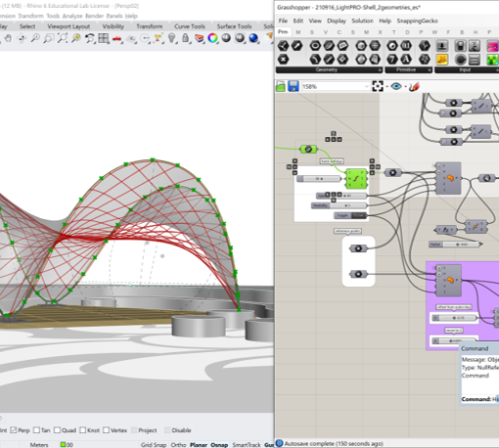Open the sketch pen tool in Grasshopper canvas bar
This screenshot has width=499, height=448.
[x=414, y=86]
